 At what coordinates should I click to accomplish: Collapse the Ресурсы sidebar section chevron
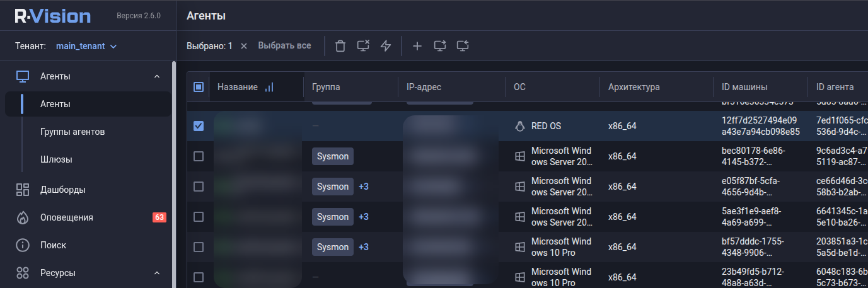(157, 273)
